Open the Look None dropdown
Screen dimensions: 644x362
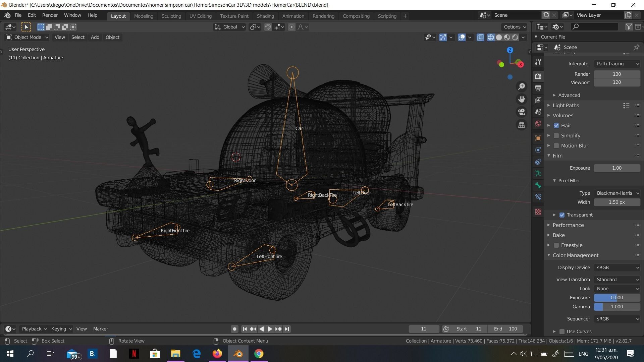click(617, 289)
